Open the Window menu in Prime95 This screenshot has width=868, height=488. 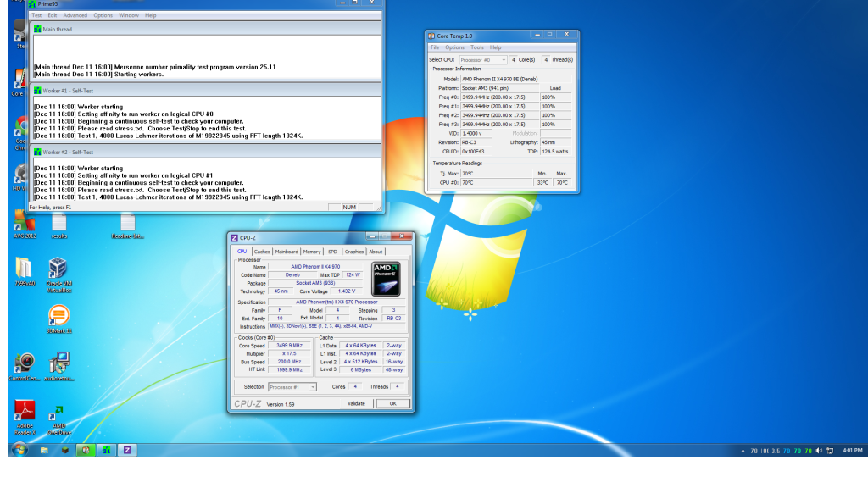pyautogui.click(x=129, y=15)
